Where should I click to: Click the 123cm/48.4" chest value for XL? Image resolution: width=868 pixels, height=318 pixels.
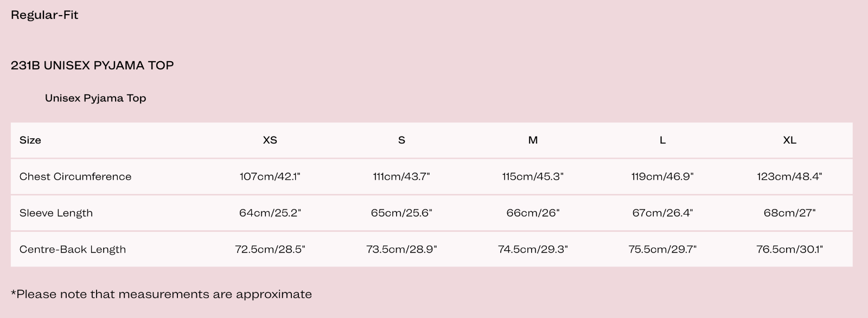[790, 176]
